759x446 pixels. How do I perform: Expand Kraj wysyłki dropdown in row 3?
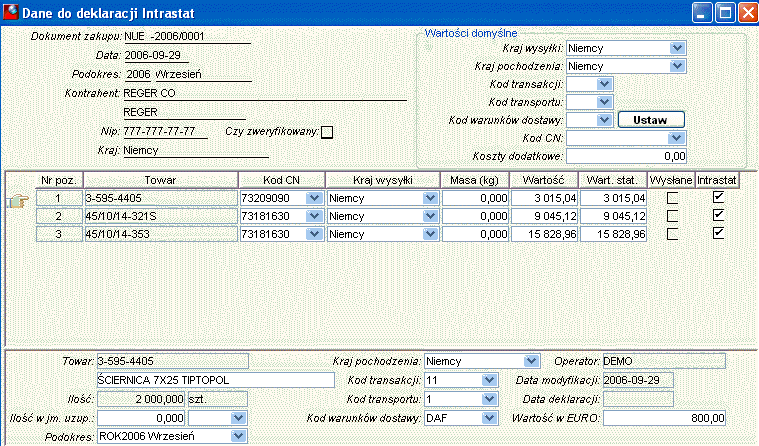point(430,234)
